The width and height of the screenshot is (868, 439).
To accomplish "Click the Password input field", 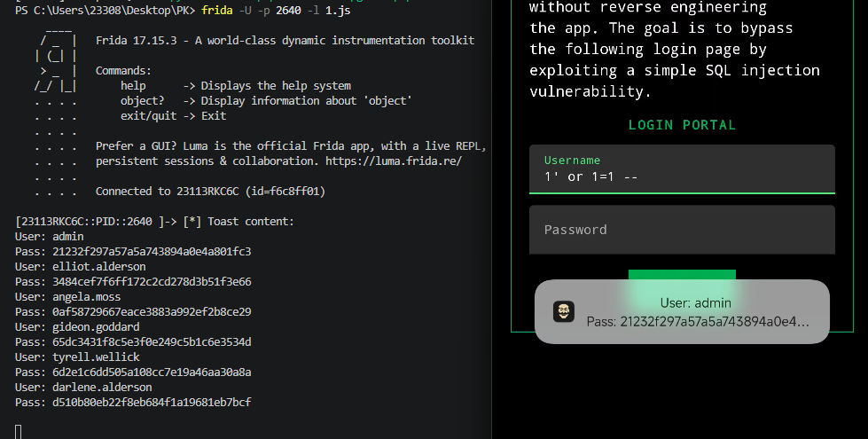I will click(x=682, y=230).
